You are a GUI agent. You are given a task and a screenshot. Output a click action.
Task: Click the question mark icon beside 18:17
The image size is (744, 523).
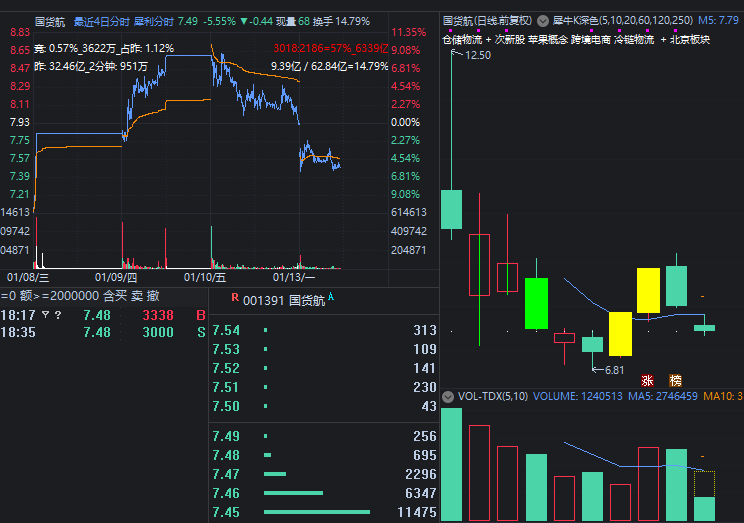click(x=58, y=315)
